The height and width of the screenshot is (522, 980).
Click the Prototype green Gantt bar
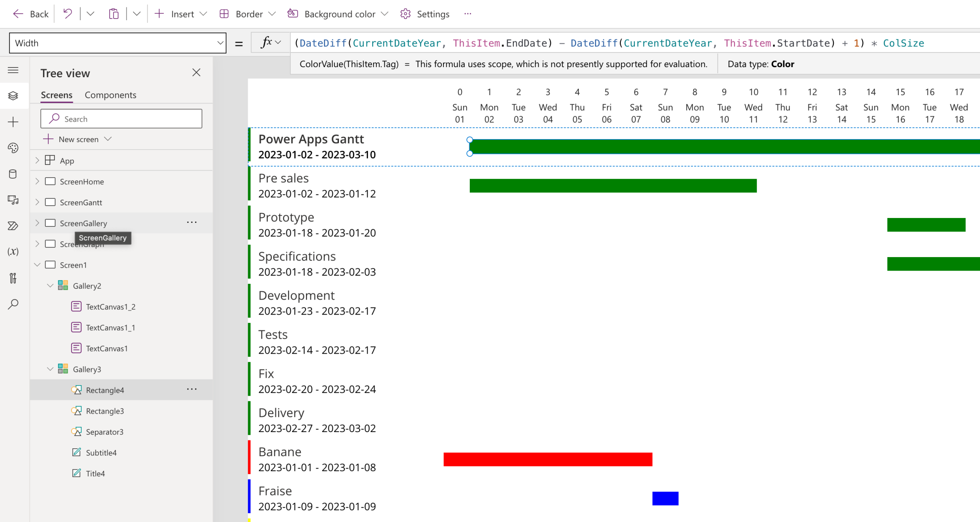926,225
